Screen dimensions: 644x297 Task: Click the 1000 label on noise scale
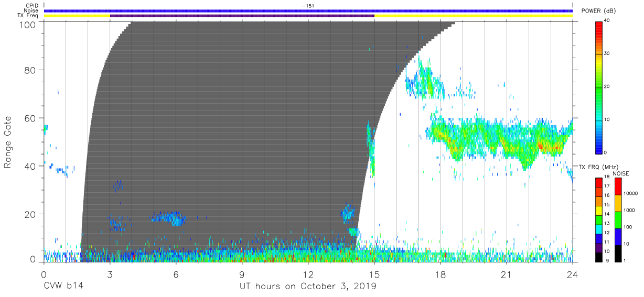(629, 211)
